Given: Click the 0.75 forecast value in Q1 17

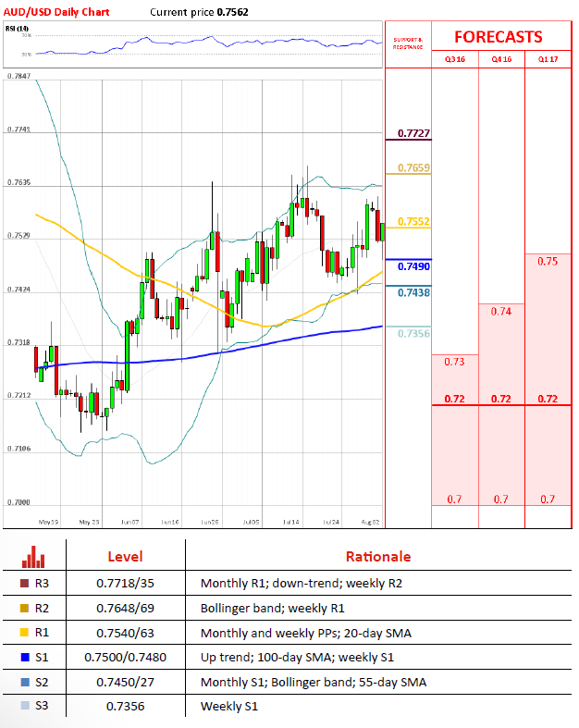Looking at the screenshot, I should coord(548,262).
